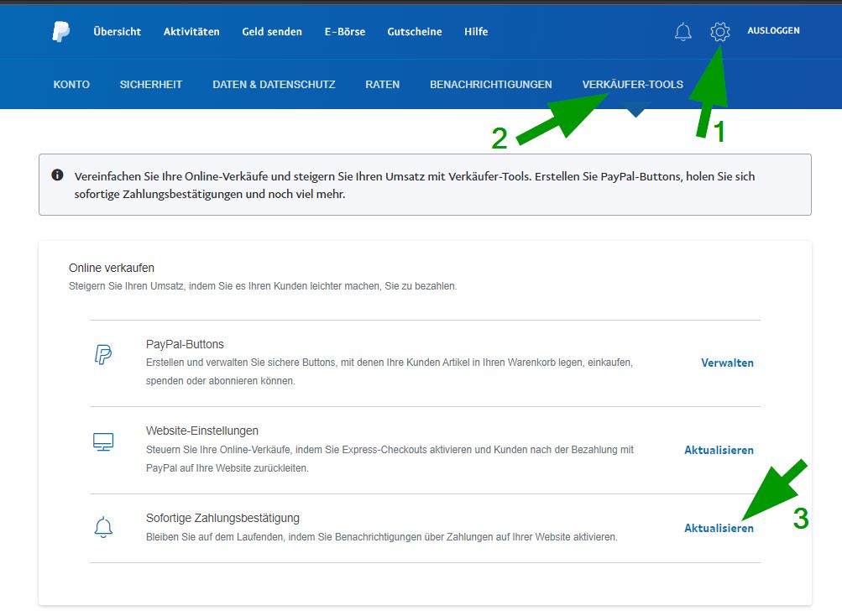The image size is (842, 616).
Task: Click Aktualisieren for Sofortige Zahlungsbestätigung
Action: click(719, 528)
